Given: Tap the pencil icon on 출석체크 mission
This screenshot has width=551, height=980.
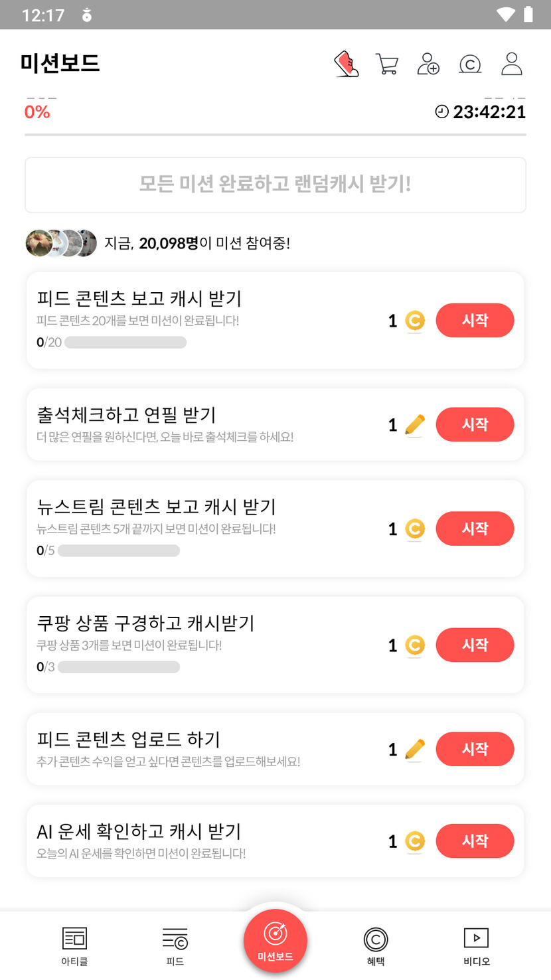Looking at the screenshot, I should (x=415, y=425).
